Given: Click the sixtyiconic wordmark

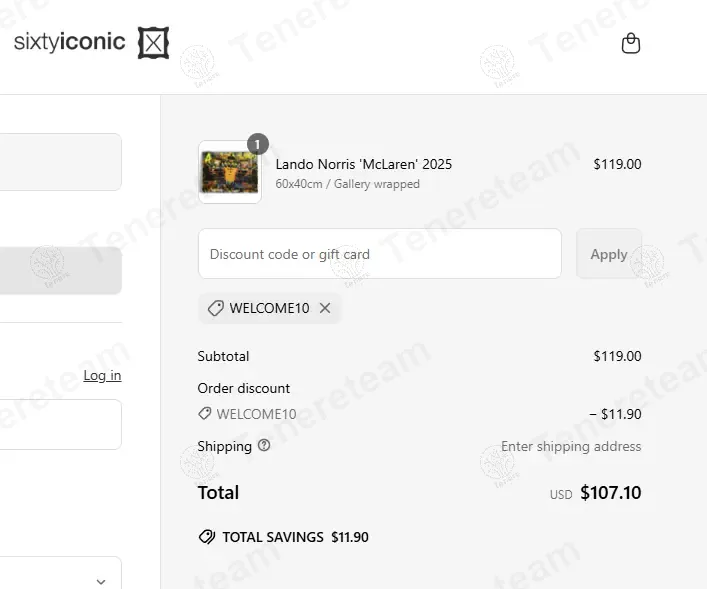Looking at the screenshot, I should click(70, 42).
